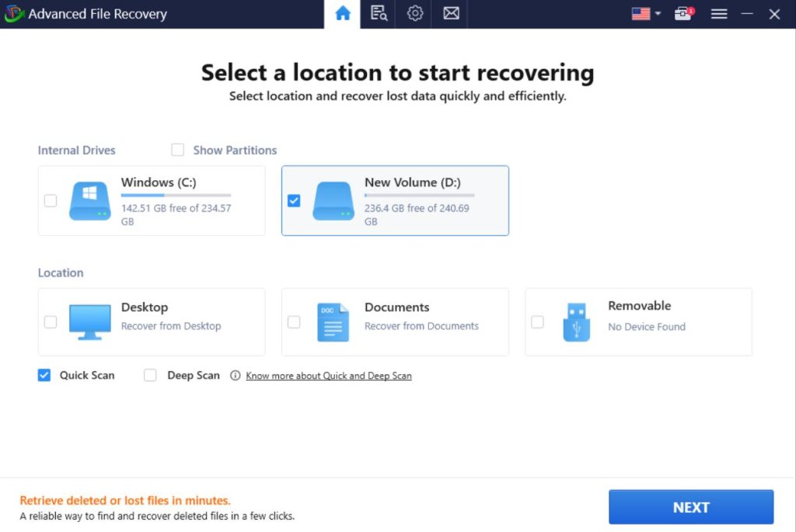This screenshot has height=532, width=796.
Task: Click the Advanced File Recovery logo
Action: pos(13,14)
